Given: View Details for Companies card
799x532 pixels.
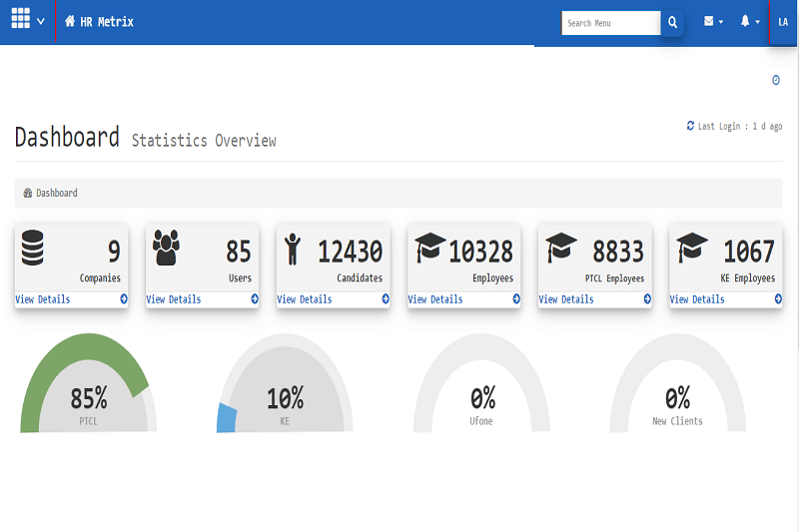Looking at the screenshot, I should [43, 299].
